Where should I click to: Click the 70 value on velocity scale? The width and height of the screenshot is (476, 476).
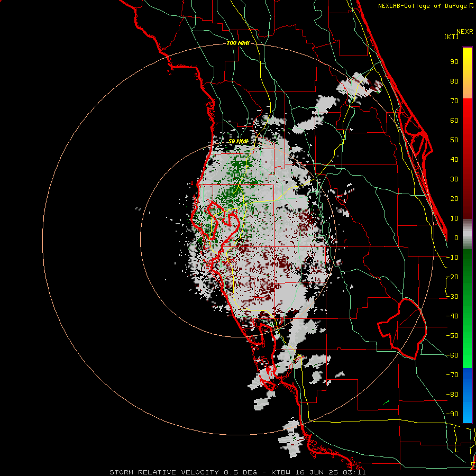454,101
